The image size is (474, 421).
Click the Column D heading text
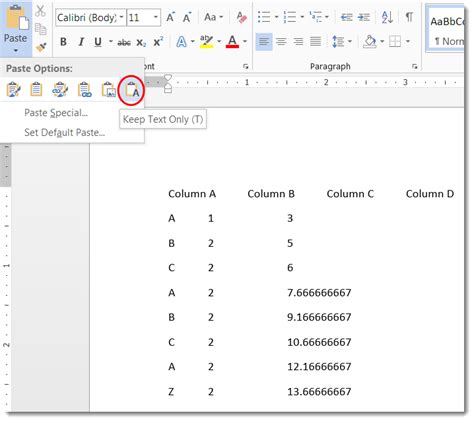430,194
